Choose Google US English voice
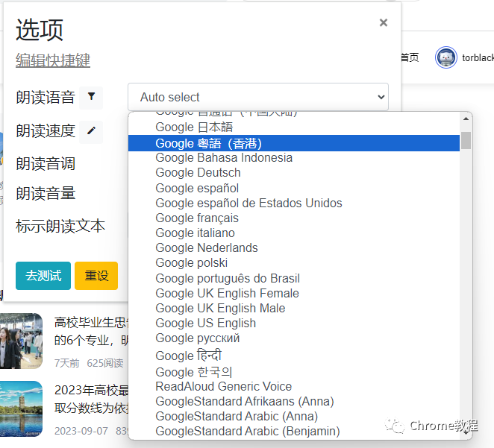The image size is (494, 448). click(x=294, y=323)
